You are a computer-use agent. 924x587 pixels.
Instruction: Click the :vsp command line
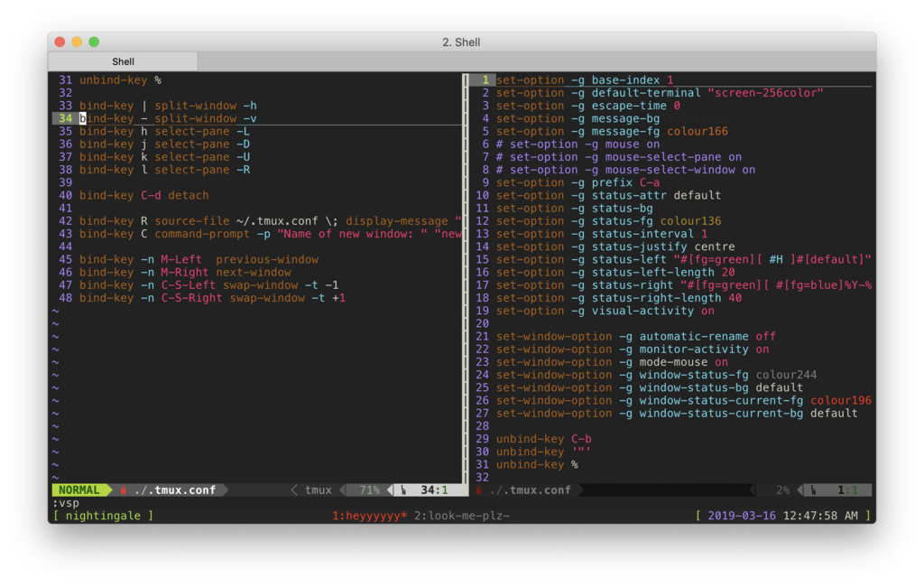(65, 503)
